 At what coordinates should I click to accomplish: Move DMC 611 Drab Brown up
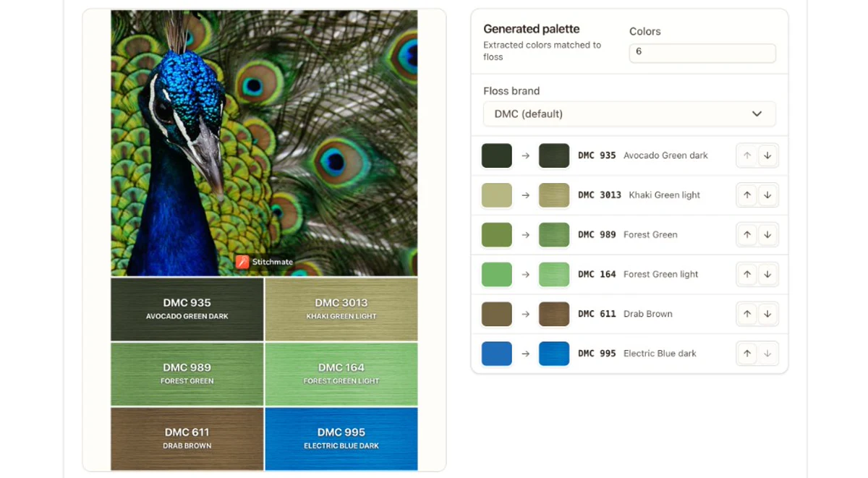747,314
